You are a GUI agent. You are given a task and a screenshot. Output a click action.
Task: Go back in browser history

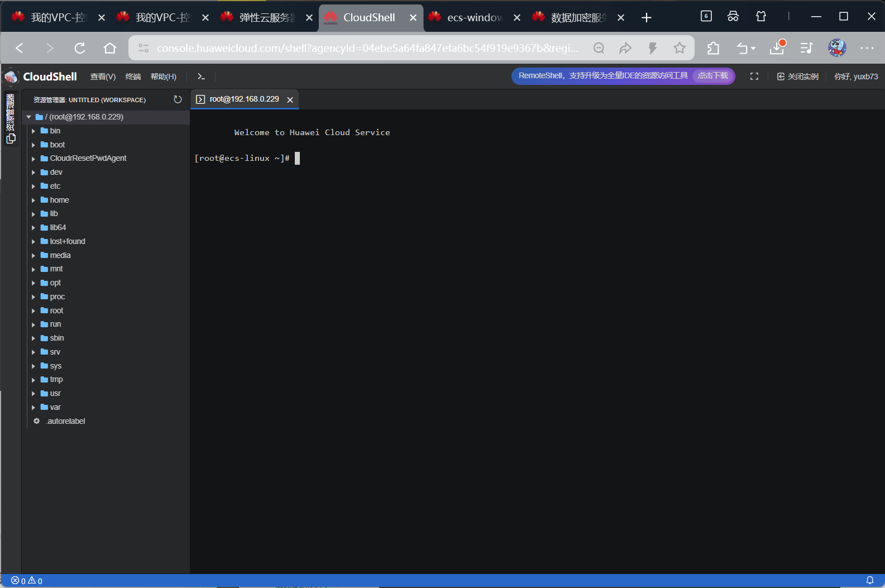click(x=20, y=48)
